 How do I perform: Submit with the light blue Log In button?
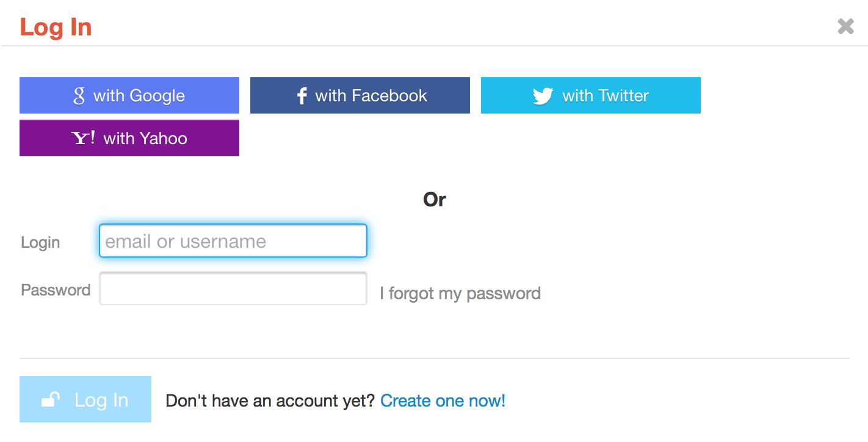tap(85, 399)
